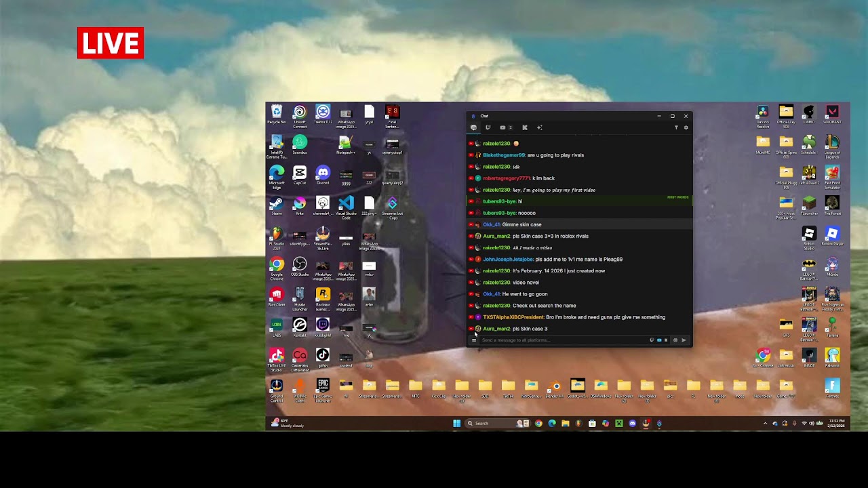Open the Chat window filter icon
868x488 pixels.
click(676, 127)
